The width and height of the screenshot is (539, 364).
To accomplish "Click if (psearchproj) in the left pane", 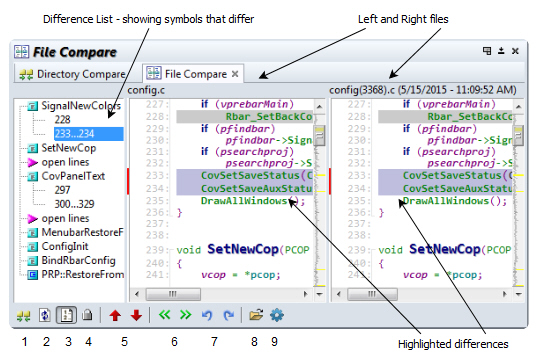I will click(248, 152).
